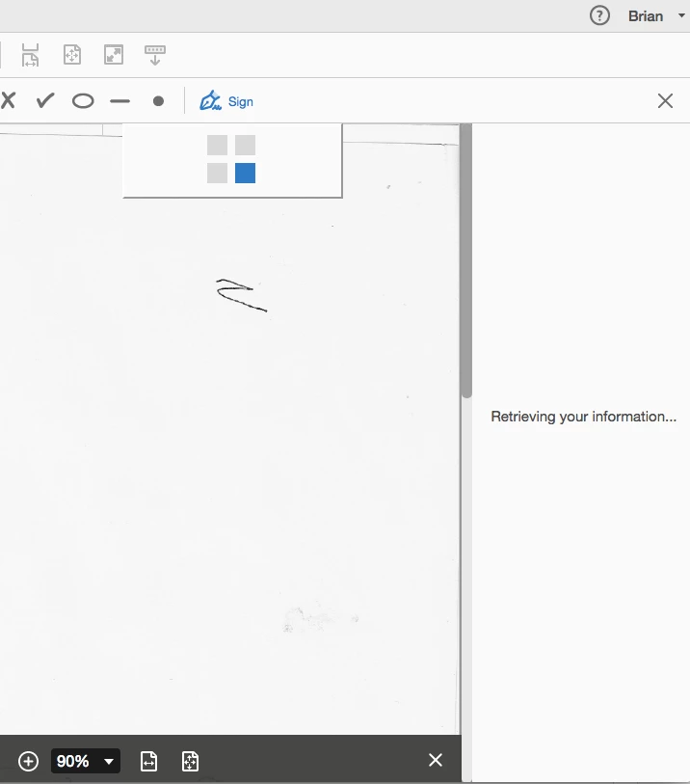Select the checkmark fill tool
The width and height of the screenshot is (690, 784).
click(45, 100)
